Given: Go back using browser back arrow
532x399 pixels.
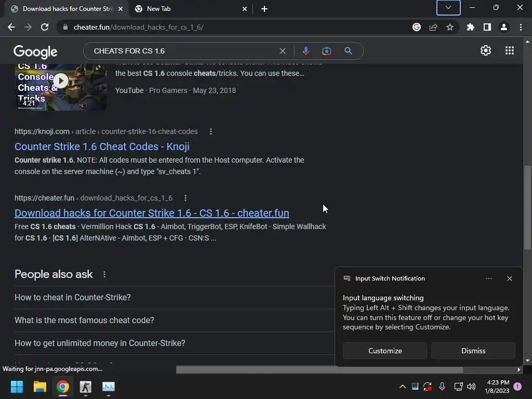Looking at the screenshot, I should click(x=11, y=27).
